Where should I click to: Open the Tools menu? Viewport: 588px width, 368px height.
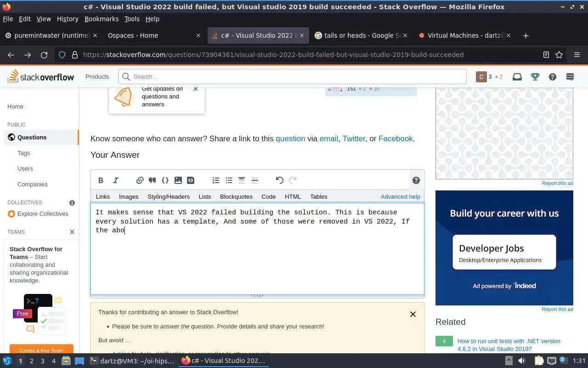(x=132, y=19)
